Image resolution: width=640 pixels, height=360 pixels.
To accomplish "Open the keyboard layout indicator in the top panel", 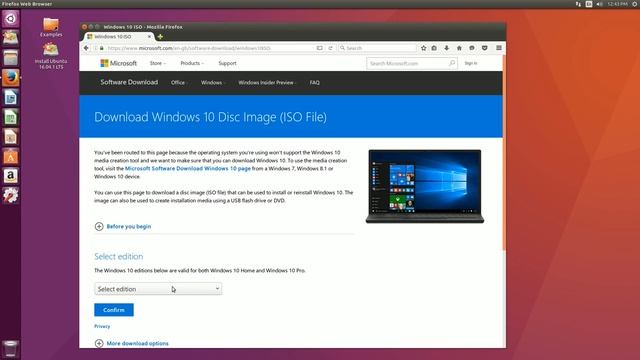I will 589,4.
